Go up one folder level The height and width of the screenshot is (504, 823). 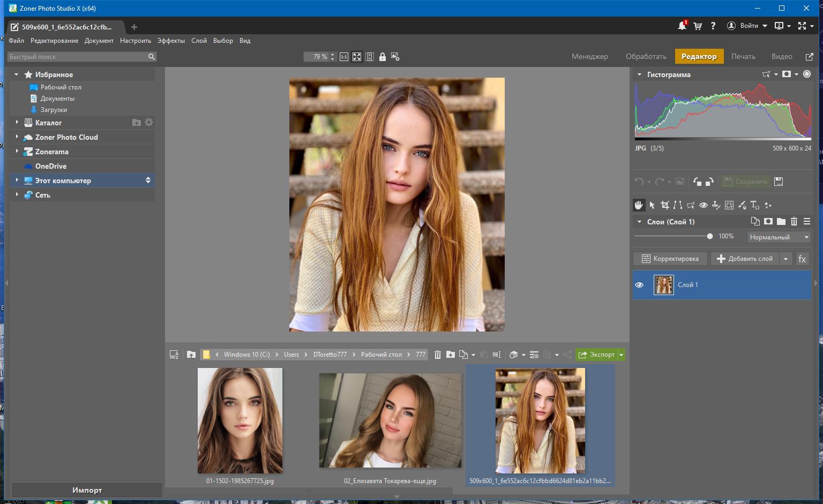click(x=191, y=355)
